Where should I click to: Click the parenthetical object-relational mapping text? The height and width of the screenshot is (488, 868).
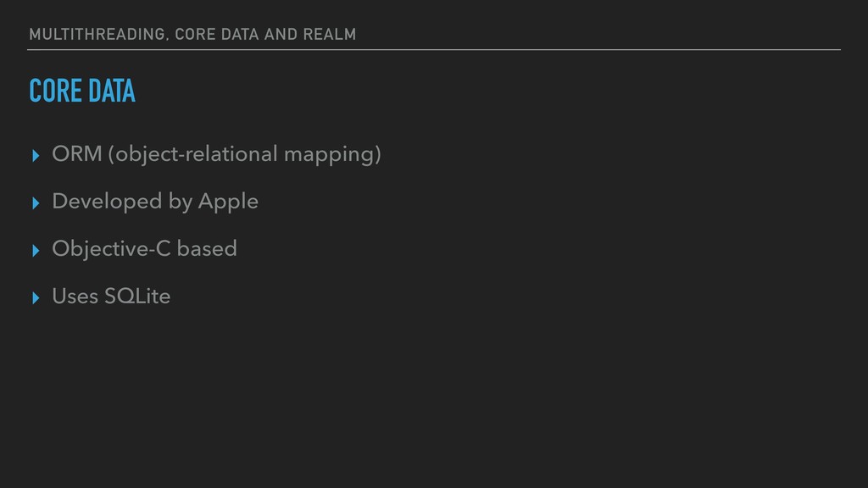[x=245, y=154]
